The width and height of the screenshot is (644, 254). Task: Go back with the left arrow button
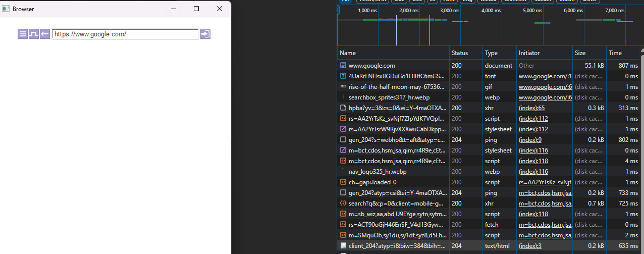(x=45, y=34)
